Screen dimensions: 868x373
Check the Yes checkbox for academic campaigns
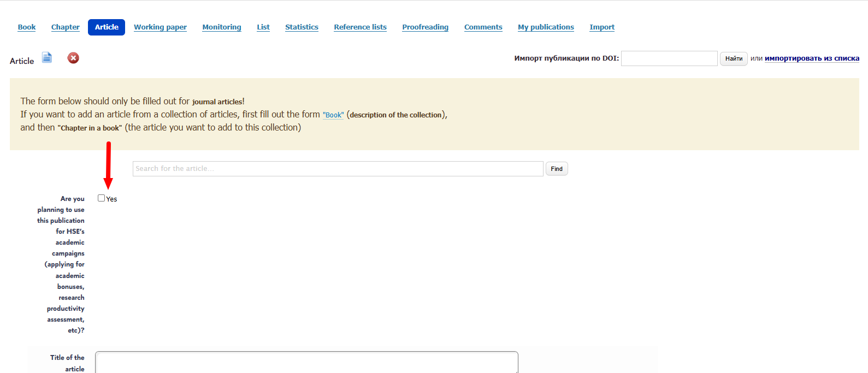[x=101, y=198]
